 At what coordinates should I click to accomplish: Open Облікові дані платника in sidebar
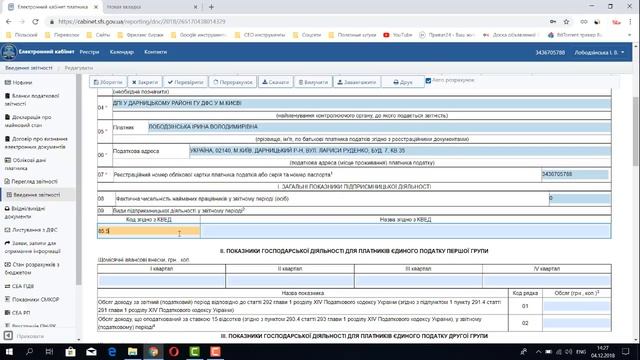pyautogui.click(x=25, y=164)
